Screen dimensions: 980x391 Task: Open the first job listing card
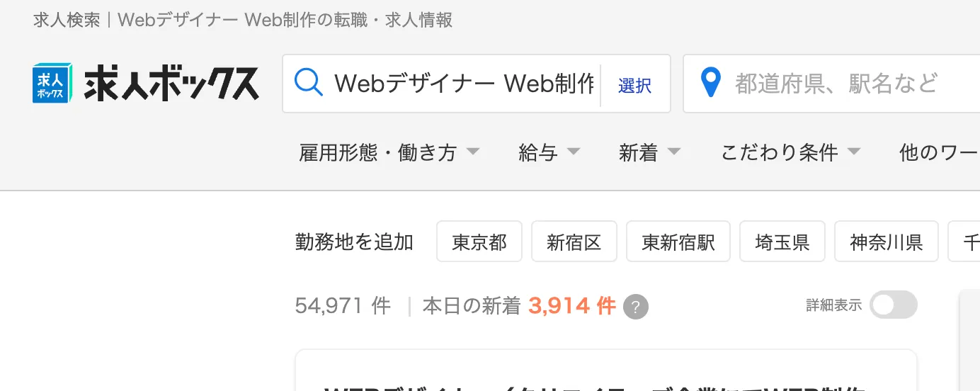click(x=606, y=370)
